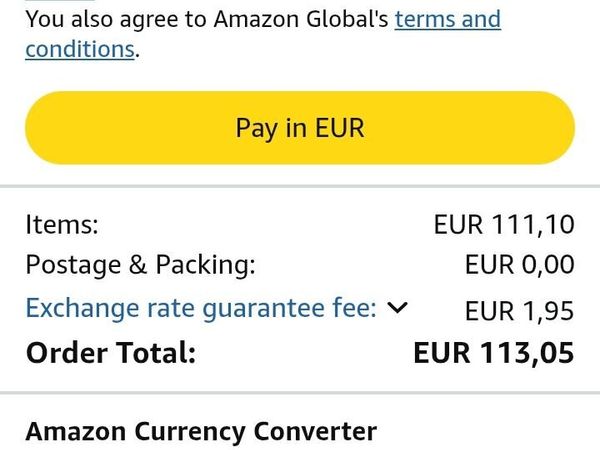
Task: Select the EUR 0,00 postage amount
Action: click(x=519, y=265)
